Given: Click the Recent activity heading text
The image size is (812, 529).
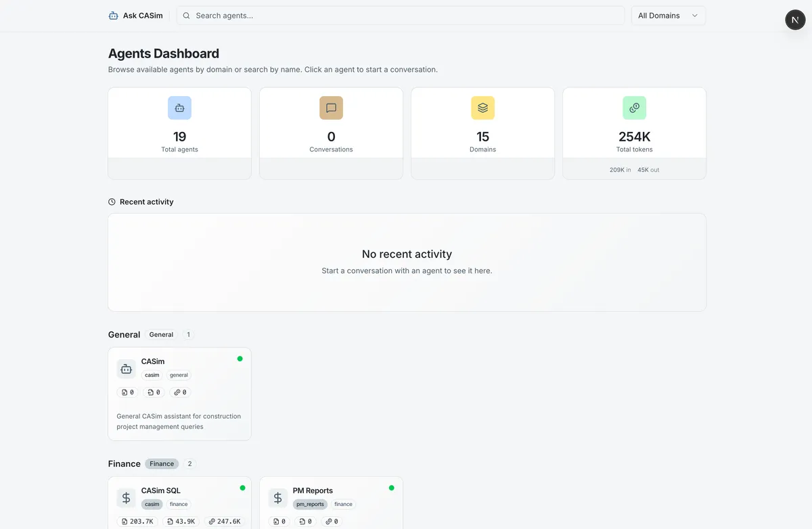Looking at the screenshot, I should click(x=146, y=202).
